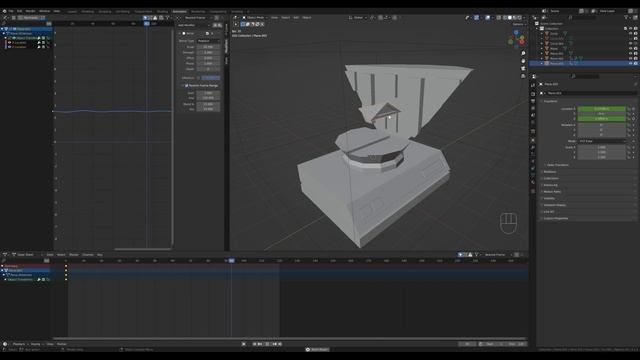The height and width of the screenshot is (360, 640).
Task: Click the Noise modifier Strength field
Action: [x=208, y=52]
